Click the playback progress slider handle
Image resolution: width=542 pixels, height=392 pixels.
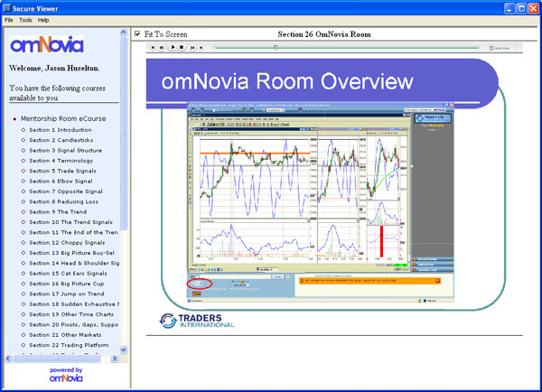pyautogui.click(x=276, y=47)
